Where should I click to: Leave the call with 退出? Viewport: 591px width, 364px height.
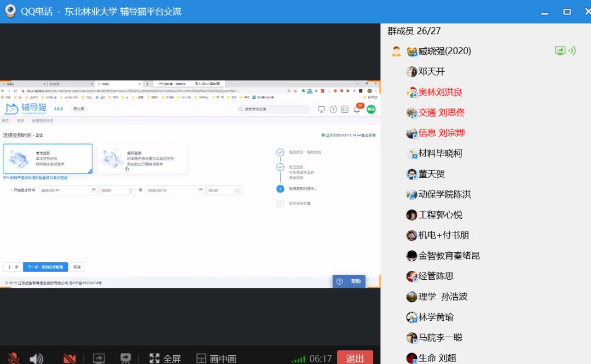point(355,358)
